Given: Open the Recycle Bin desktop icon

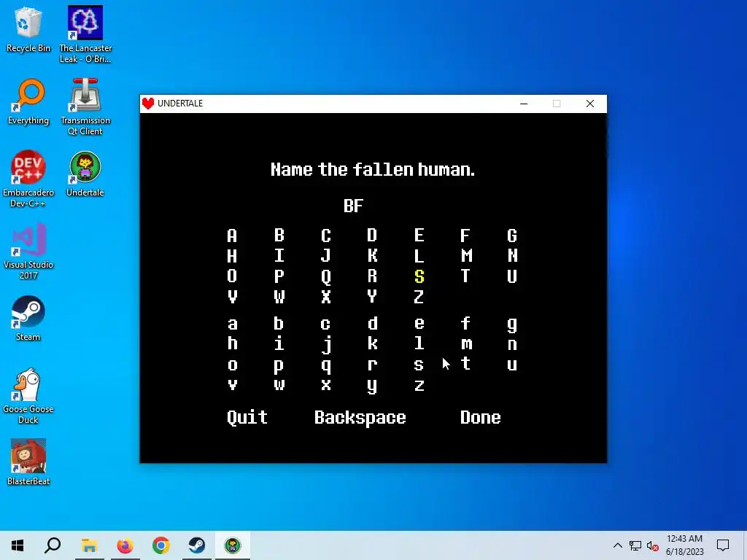Looking at the screenshot, I should (28, 30).
